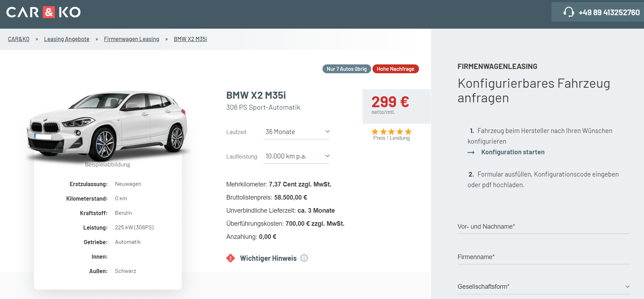Image resolution: width=644 pixels, height=299 pixels.
Task: Click the Beispielabbildung caption
Action: point(107,165)
